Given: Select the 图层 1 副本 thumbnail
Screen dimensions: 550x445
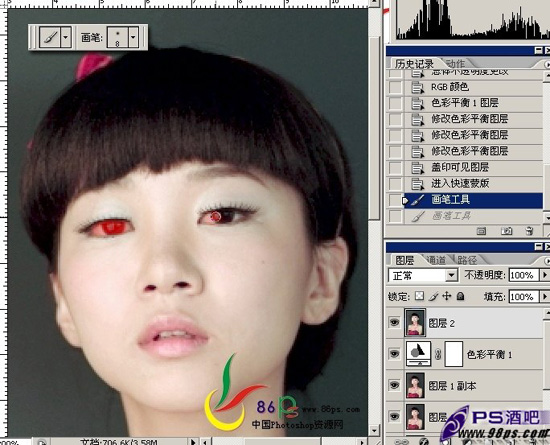Looking at the screenshot, I should click(415, 385).
